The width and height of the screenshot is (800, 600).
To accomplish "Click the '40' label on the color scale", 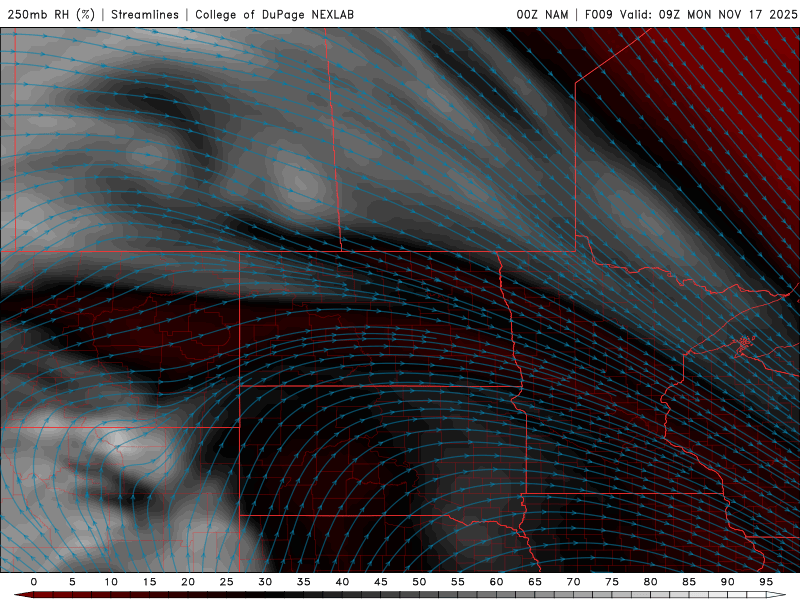I will 342,582.
